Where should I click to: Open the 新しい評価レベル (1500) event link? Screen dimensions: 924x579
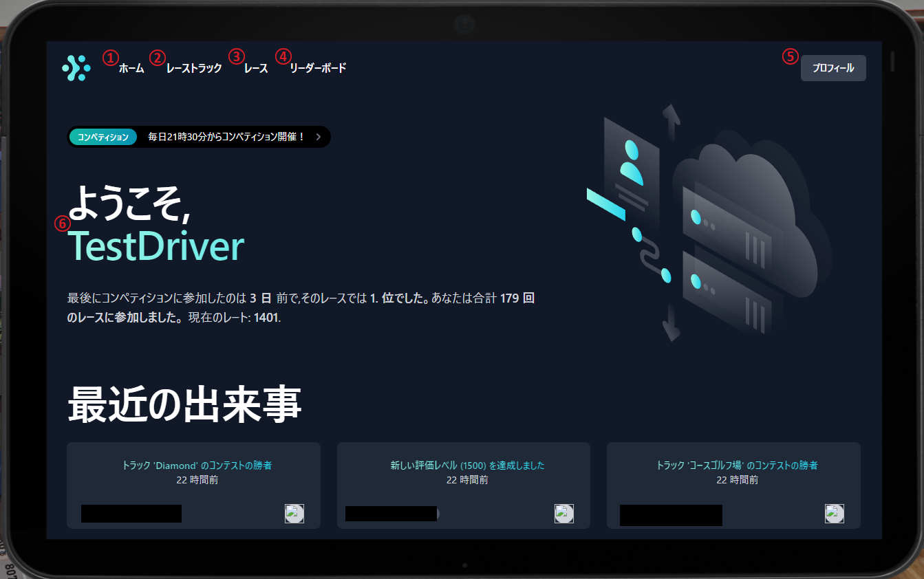pyautogui.click(x=467, y=466)
